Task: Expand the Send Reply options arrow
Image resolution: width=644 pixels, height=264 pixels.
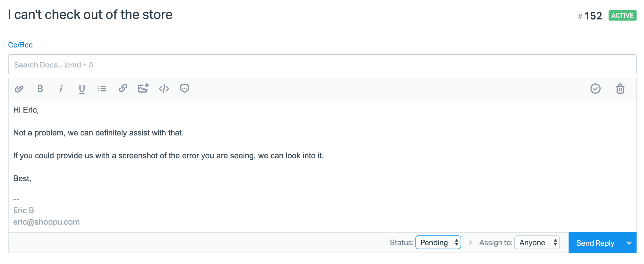Action: coord(629,243)
